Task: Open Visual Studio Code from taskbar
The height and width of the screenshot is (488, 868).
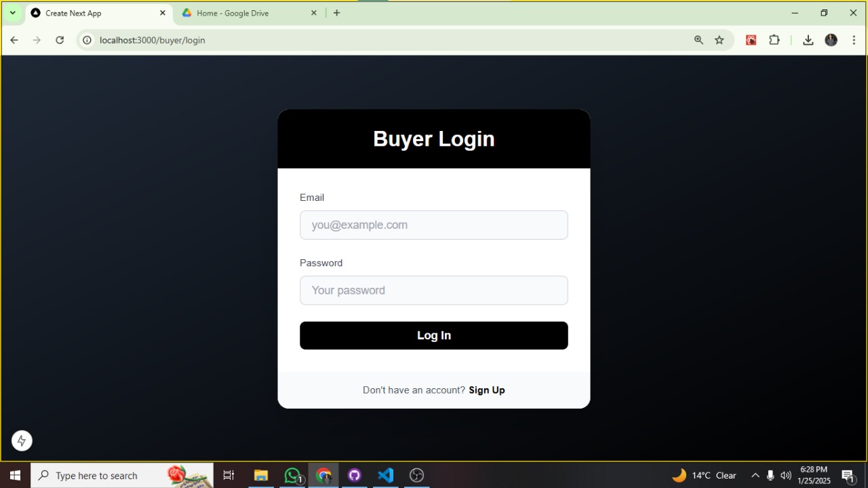Action: point(386,475)
